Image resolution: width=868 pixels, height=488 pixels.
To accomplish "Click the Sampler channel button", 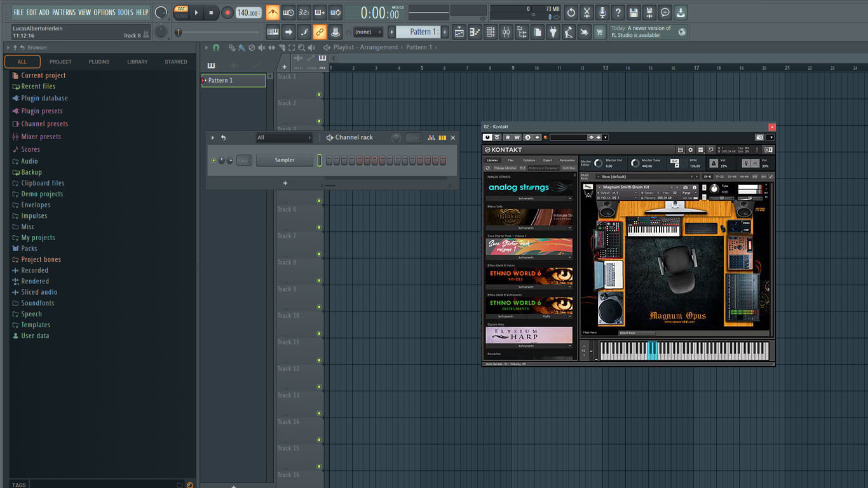I will click(x=285, y=160).
